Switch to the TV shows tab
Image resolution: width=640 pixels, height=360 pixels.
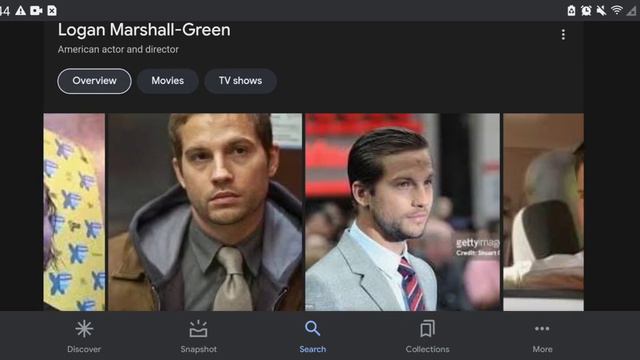coord(240,81)
